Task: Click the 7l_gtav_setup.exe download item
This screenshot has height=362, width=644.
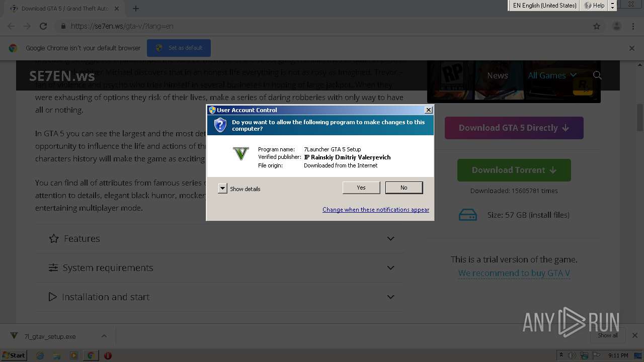Action: point(50,336)
